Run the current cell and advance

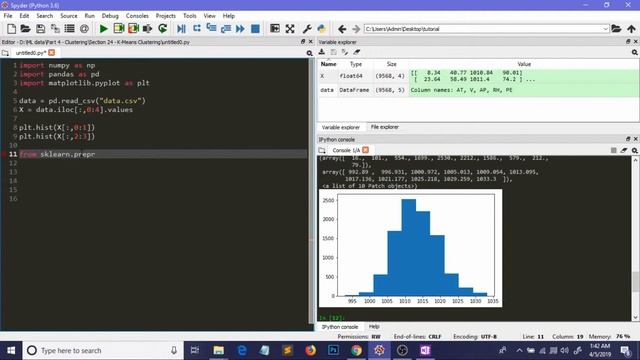coord(133,29)
